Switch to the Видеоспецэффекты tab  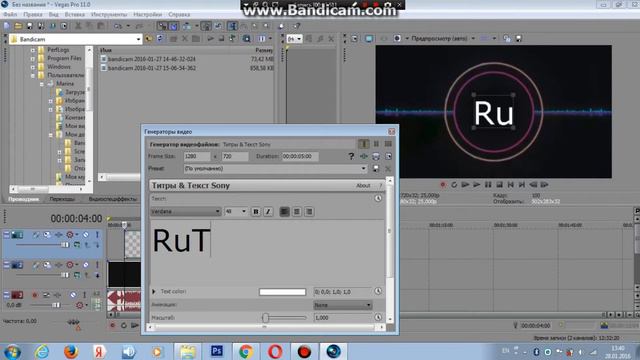click(x=113, y=199)
